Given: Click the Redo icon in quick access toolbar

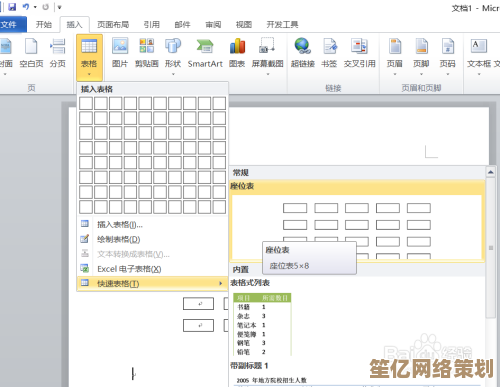Looking at the screenshot, I should (x=46, y=7).
